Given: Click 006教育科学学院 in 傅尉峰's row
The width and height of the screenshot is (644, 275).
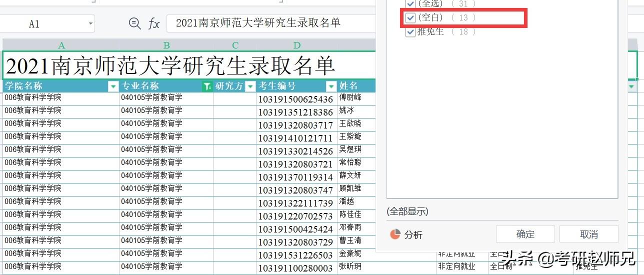Looking at the screenshot, I should pos(33,97).
